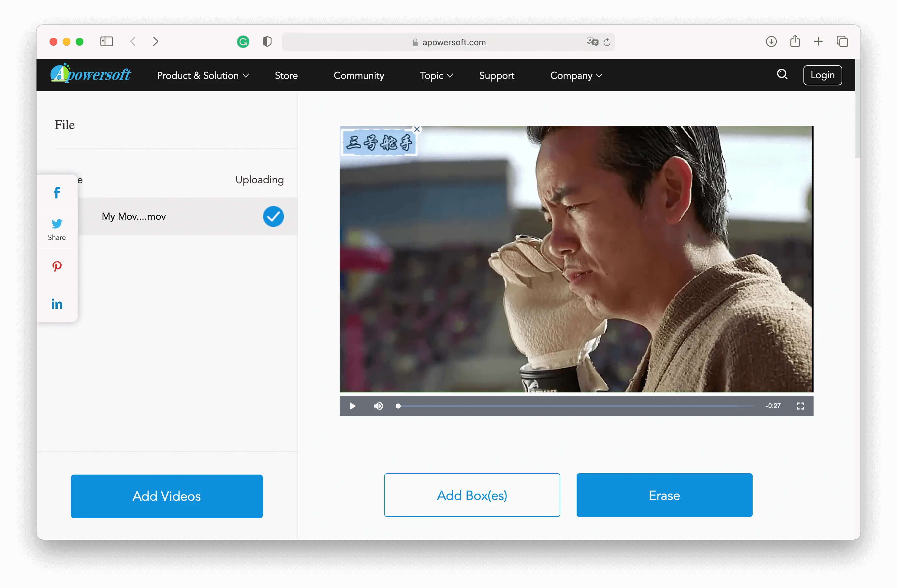Open the Safari share icon
Image resolution: width=897 pixels, height=588 pixels.
(x=795, y=41)
